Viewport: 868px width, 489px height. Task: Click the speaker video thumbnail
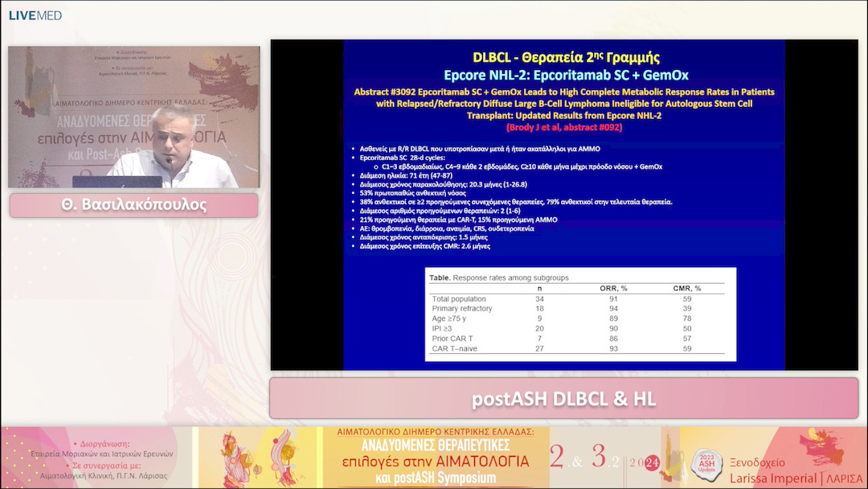point(134,117)
